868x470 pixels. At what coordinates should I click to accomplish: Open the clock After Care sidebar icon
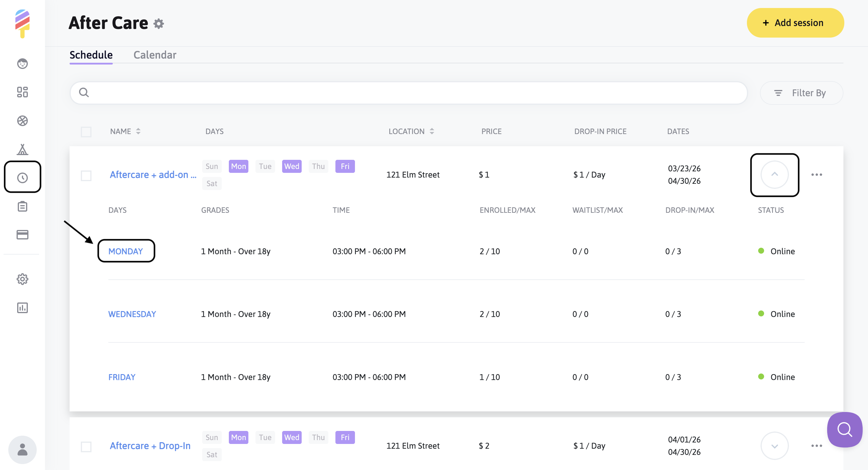22,178
